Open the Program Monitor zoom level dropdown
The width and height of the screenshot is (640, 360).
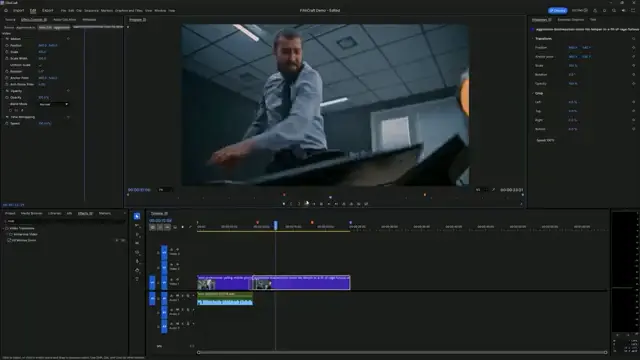coord(165,190)
